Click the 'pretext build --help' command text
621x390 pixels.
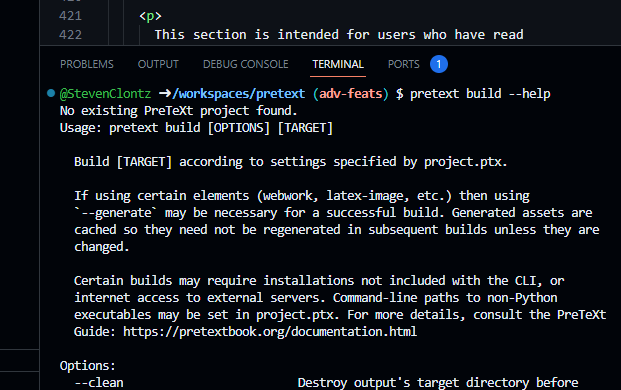480,94
